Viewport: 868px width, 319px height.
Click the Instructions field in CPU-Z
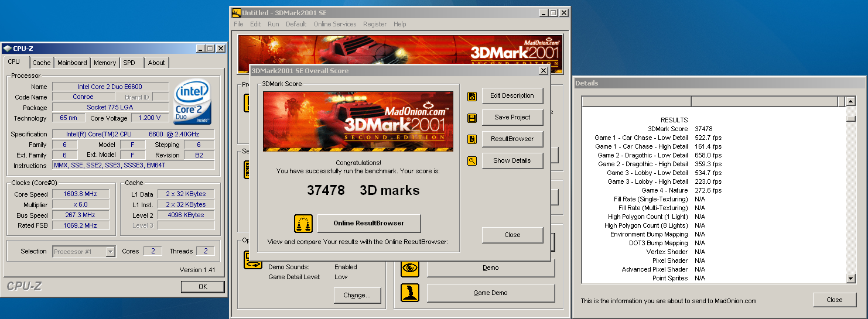click(133, 166)
